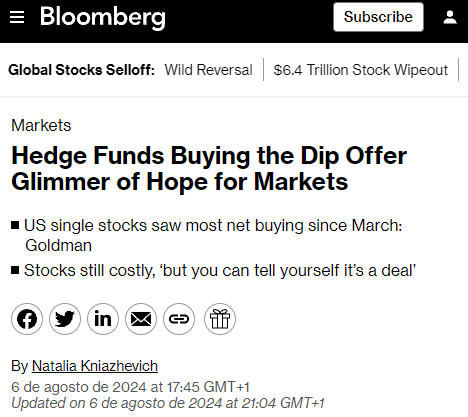Gift this article using the gift icon
The height and width of the screenshot is (417, 468).
coord(220,319)
